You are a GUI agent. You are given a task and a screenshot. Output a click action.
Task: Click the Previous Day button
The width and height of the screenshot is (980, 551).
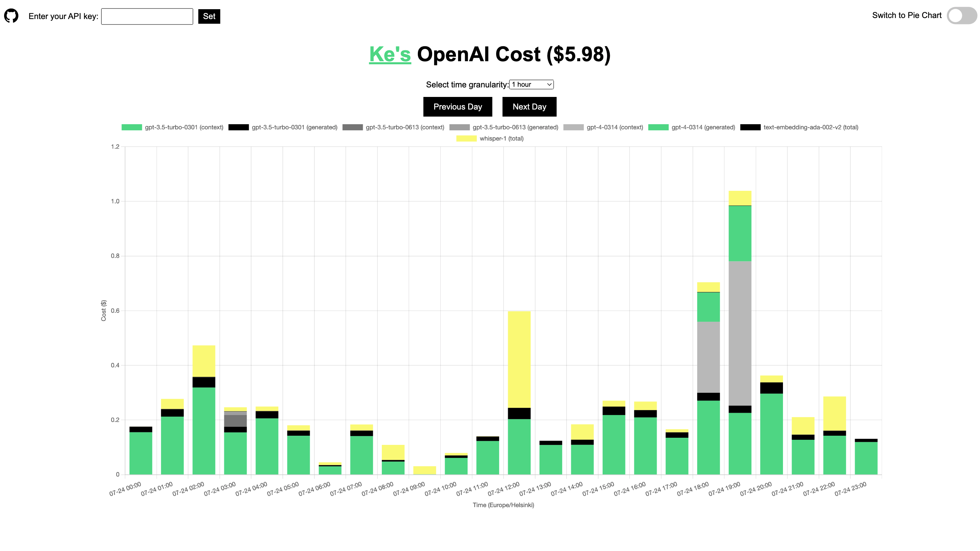[x=457, y=106]
